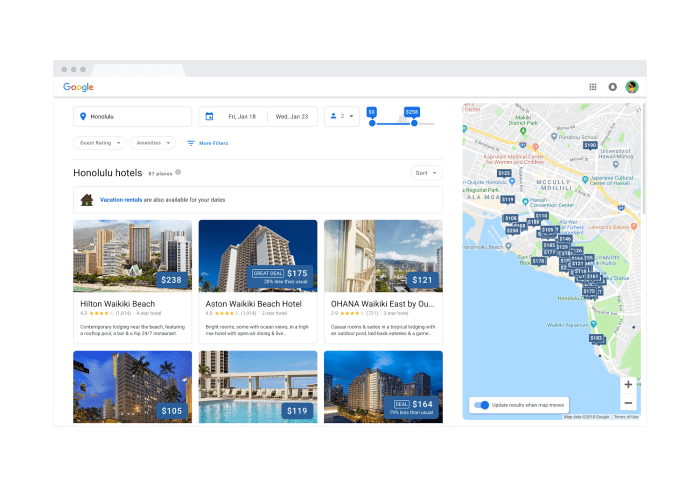The height and width of the screenshot is (487, 700).
Task: Zoom out on the map with minus
Action: coord(628,403)
